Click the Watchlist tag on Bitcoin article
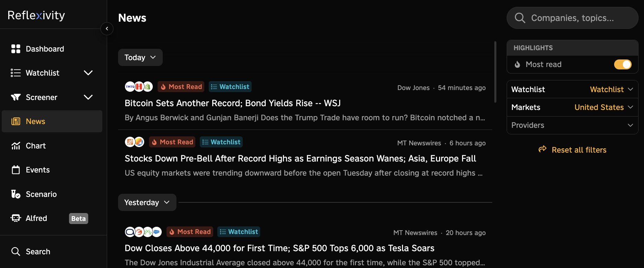 point(230,87)
